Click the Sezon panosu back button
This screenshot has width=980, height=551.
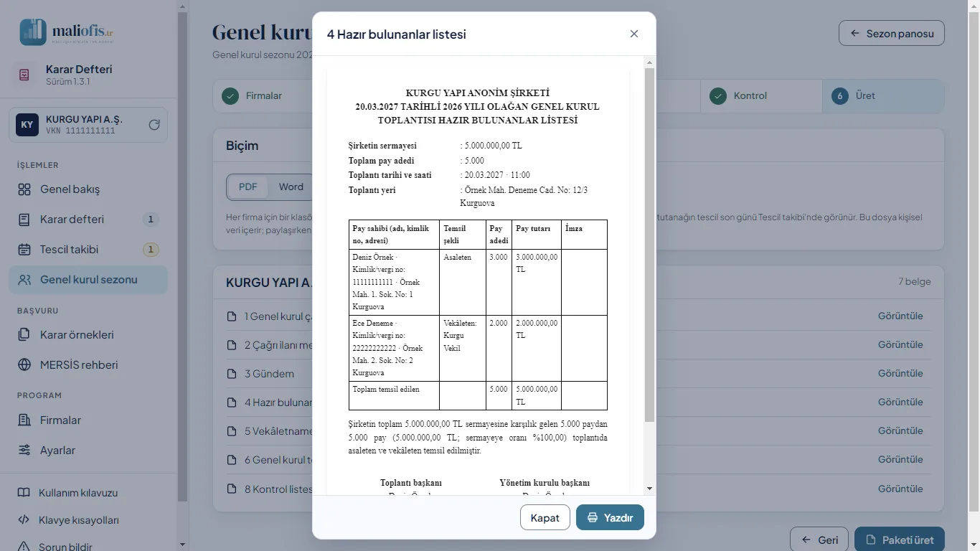(x=892, y=33)
